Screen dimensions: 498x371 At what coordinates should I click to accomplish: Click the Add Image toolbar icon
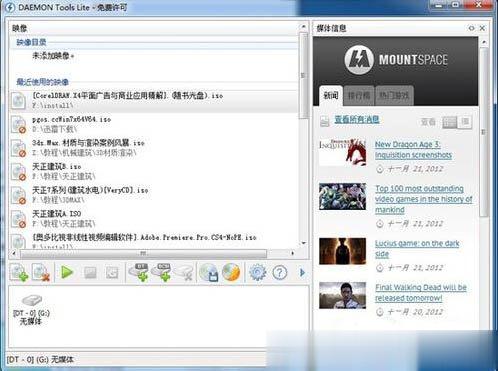point(19,272)
